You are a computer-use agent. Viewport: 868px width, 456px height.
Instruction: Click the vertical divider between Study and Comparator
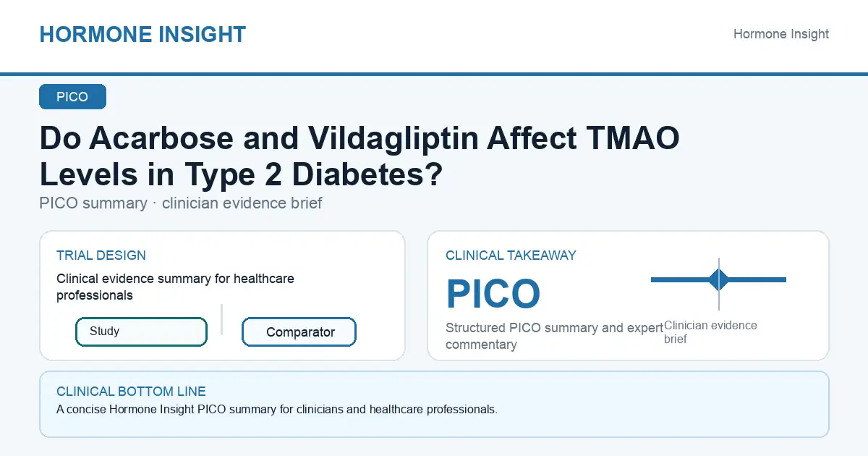tap(221, 319)
